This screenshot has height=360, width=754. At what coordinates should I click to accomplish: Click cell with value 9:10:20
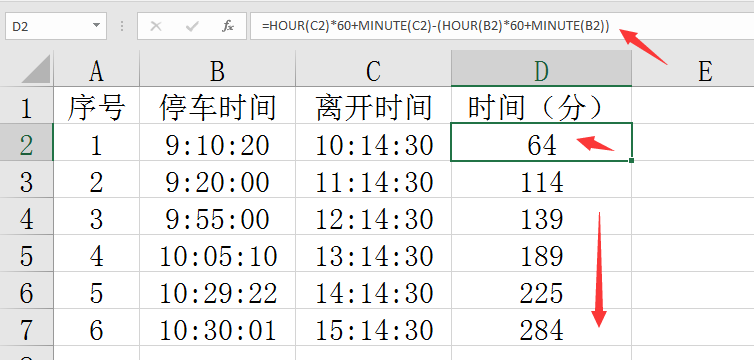coord(217,142)
